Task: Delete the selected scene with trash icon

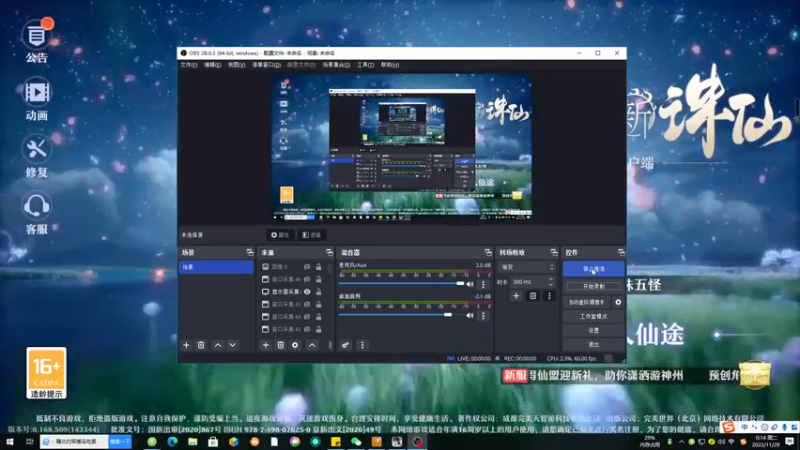Action: [x=201, y=345]
